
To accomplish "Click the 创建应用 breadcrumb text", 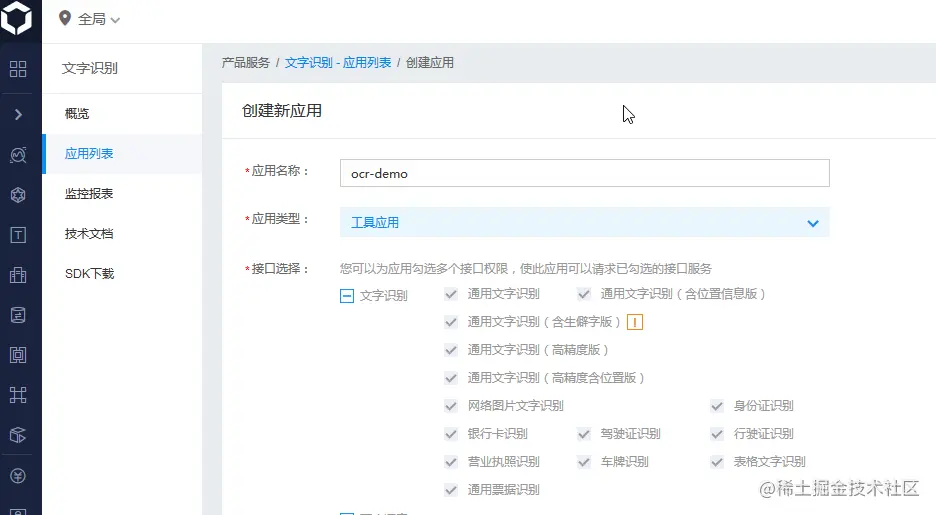I will tap(430, 63).
